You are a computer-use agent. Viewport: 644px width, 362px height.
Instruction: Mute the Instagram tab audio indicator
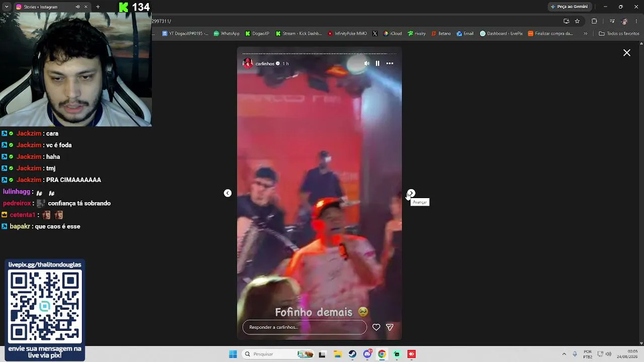click(77, 7)
